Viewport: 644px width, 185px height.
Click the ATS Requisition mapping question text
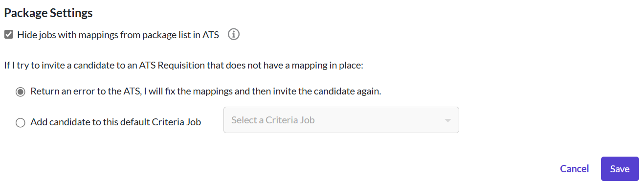tap(184, 65)
